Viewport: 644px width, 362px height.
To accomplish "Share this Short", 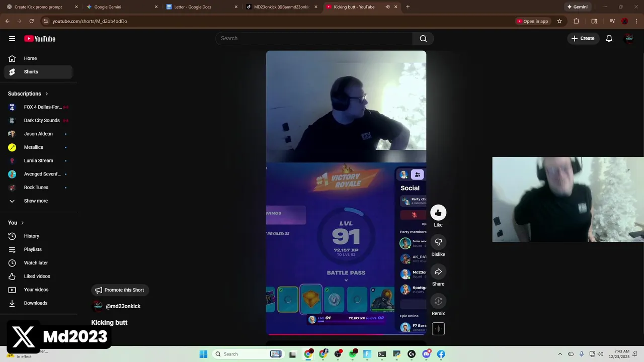I will point(438,272).
